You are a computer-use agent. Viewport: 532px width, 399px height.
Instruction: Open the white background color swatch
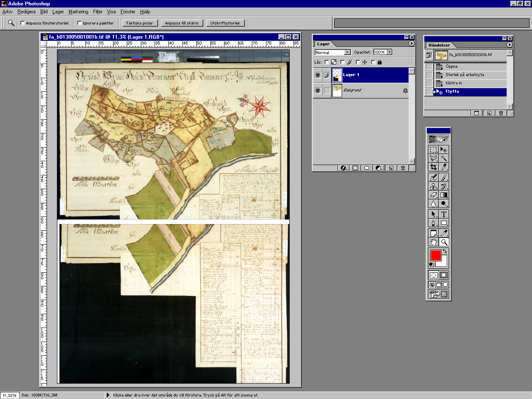coord(443,263)
